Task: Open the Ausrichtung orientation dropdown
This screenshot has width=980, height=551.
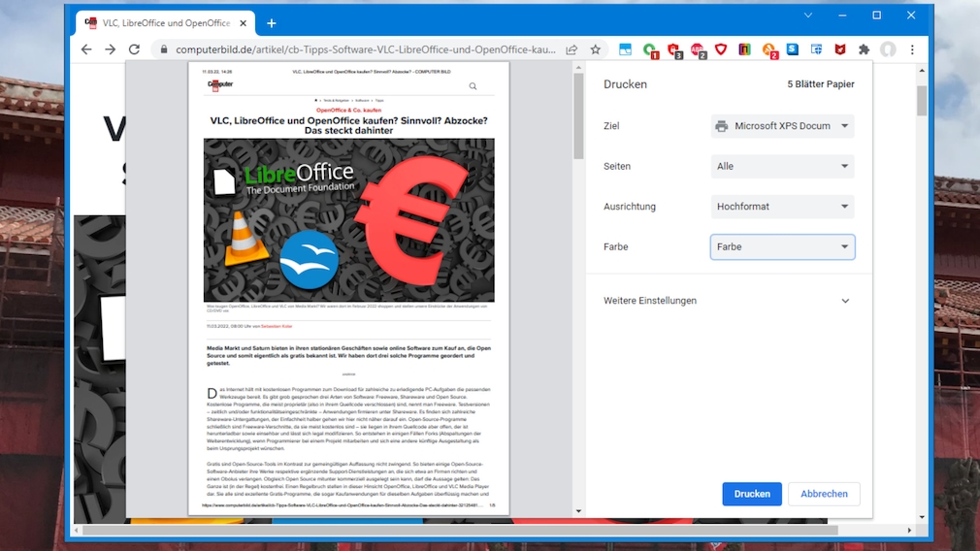Action: 782,207
